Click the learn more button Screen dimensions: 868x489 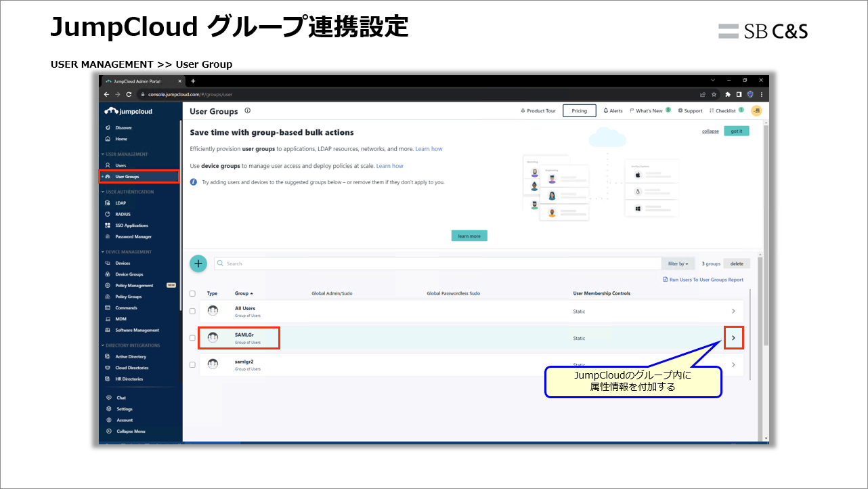click(x=469, y=236)
